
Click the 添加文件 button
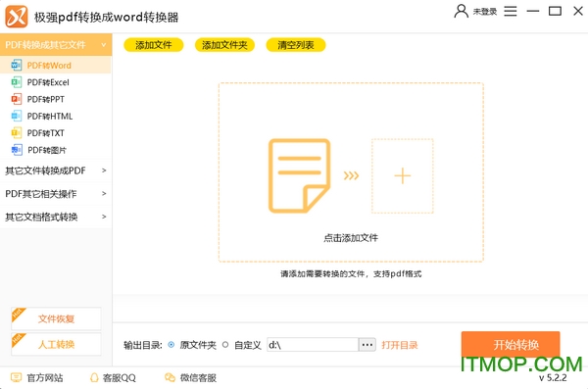tap(154, 45)
